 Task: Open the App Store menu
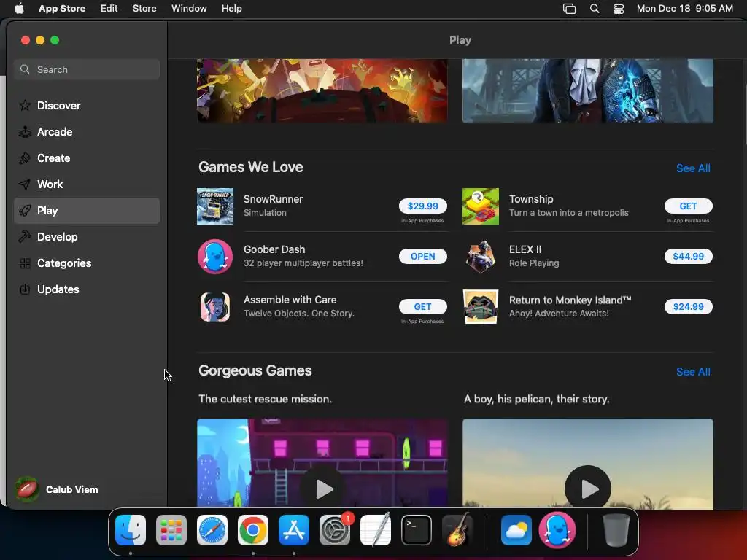tap(62, 9)
